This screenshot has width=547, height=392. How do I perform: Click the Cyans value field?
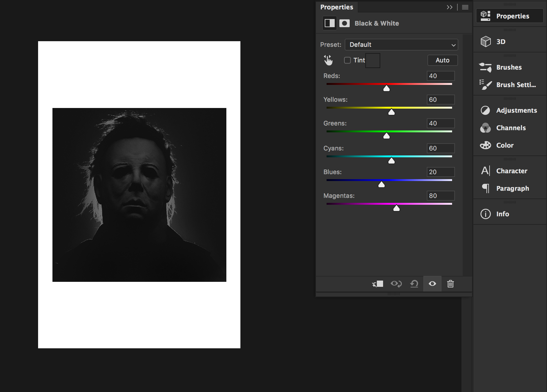click(x=441, y=148)
